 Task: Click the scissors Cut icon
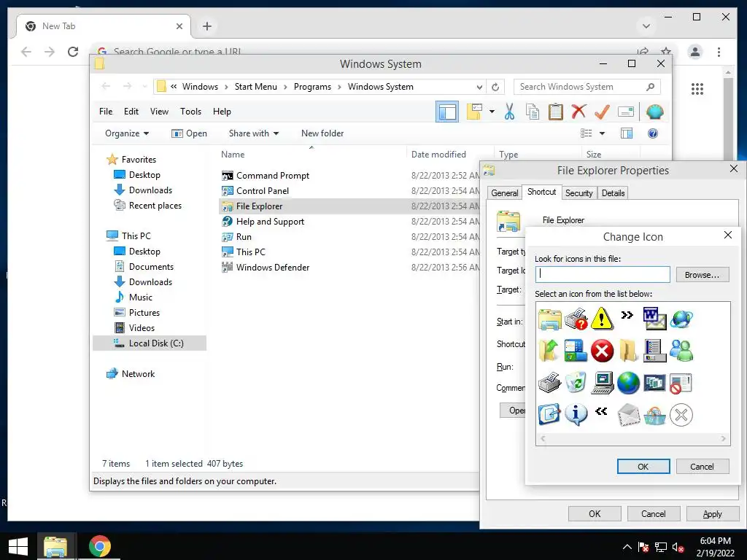(509, 112)
